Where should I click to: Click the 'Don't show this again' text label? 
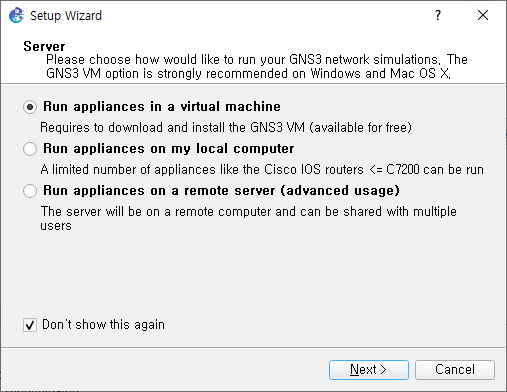(103, 324)
